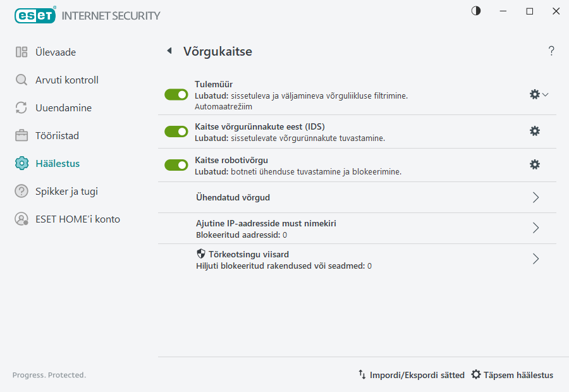Viewport: 569px width, 392px height.
Task: Expand the Tulemüür gear dropdown arrow
Action: point(544,94)
